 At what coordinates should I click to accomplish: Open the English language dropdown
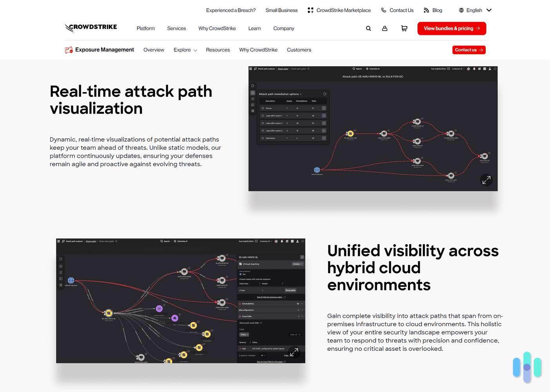click(475, 10)
